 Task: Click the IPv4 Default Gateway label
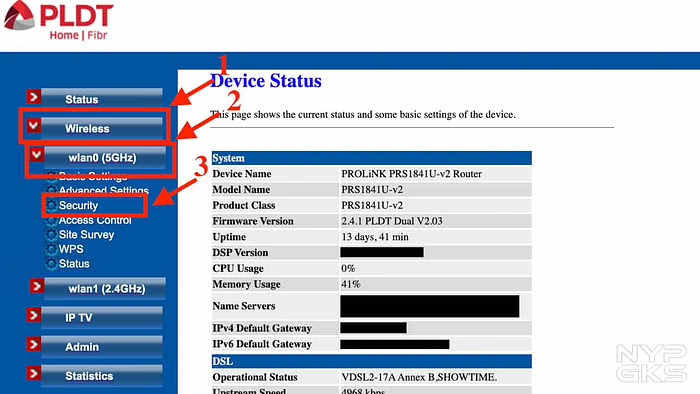tap(262, 328)
